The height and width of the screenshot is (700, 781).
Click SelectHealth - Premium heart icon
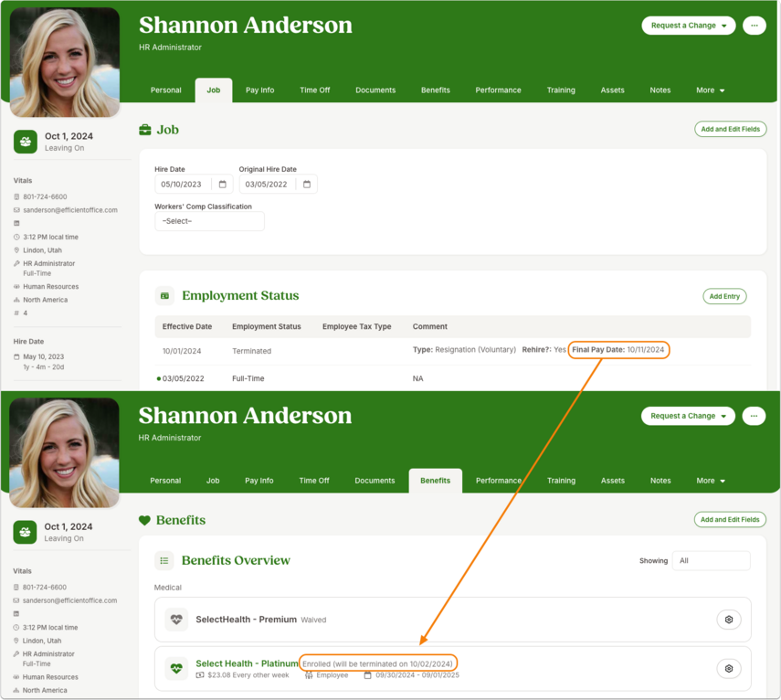click(176, 620)
